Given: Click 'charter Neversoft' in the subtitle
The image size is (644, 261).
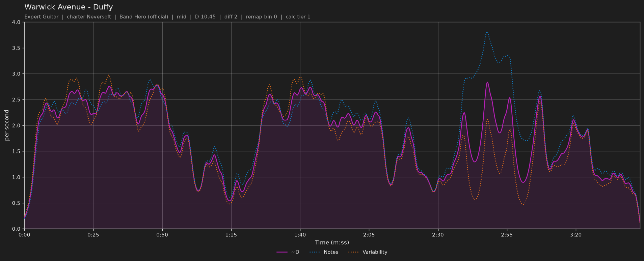Looking at the screenshot, I should [x=89, y=17].
